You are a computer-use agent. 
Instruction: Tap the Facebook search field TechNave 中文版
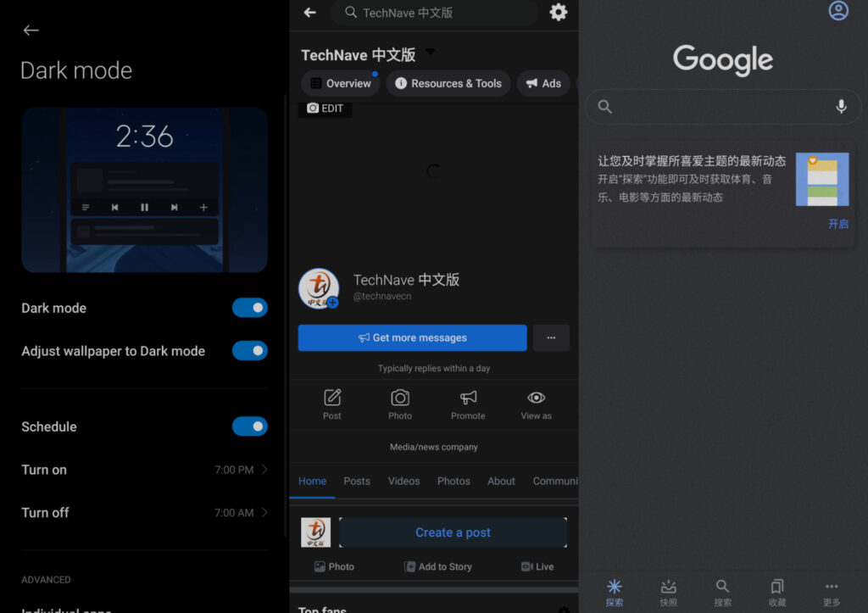(435, 13)
